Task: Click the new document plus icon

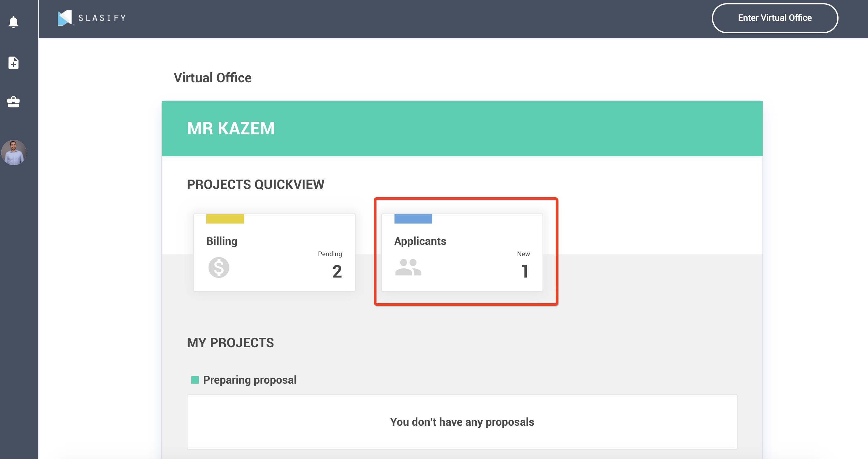Action: (x=13, y=63)
